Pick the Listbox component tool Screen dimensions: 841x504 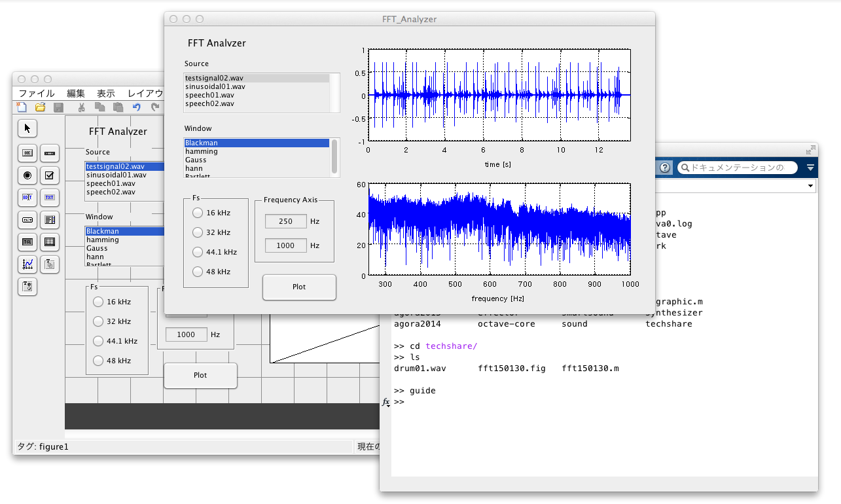coord(50,219)
